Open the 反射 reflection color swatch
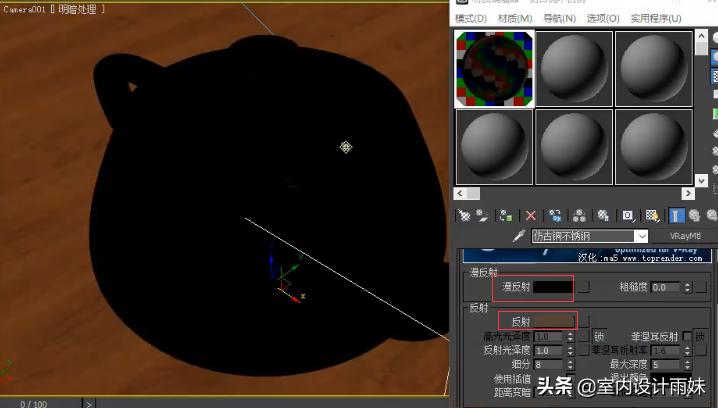Viewport: 718px width, 408px height. tap(554, 321)
